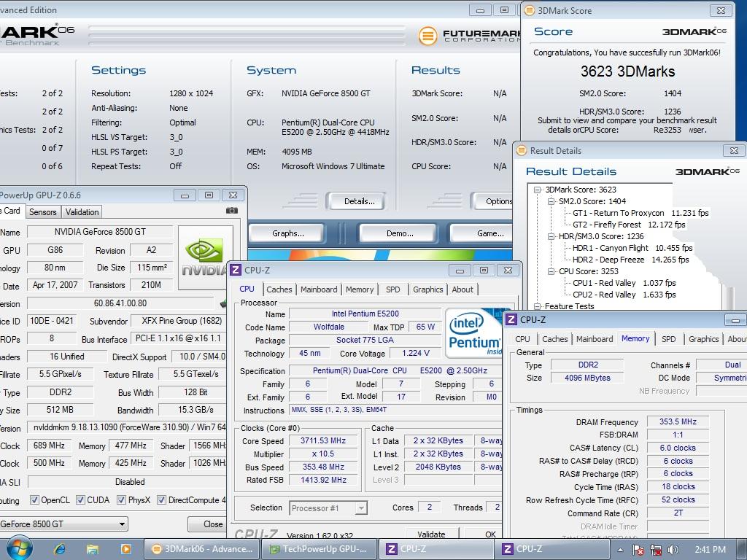Click the volume speaker tray icon

(x=673, y=550)
